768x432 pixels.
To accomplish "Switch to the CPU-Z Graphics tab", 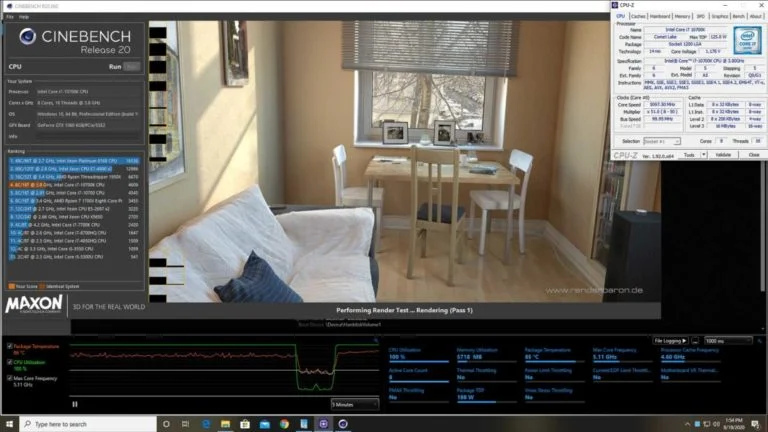I will (x=720, y=16).
